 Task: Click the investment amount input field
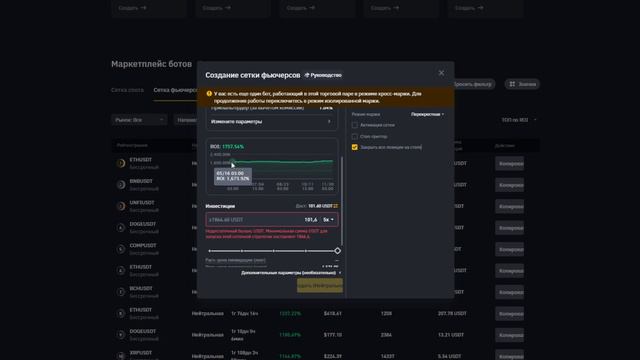click(261, 220)
